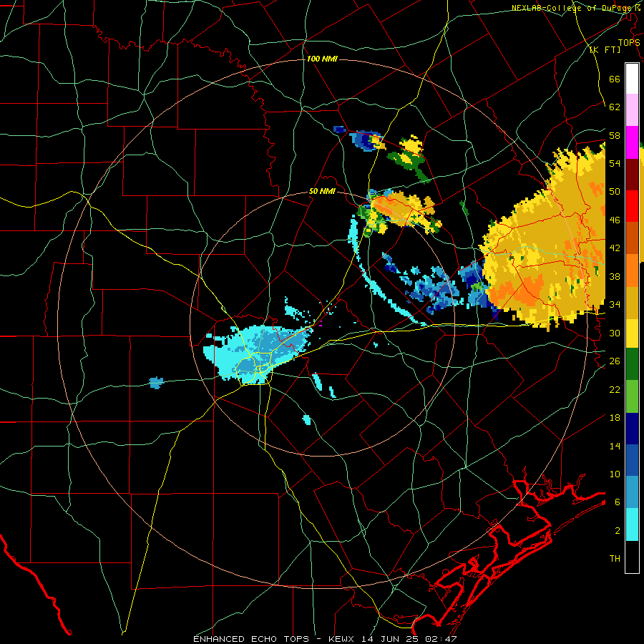Pick the orange 38-42 kft legend swatch

coord(632,270)
